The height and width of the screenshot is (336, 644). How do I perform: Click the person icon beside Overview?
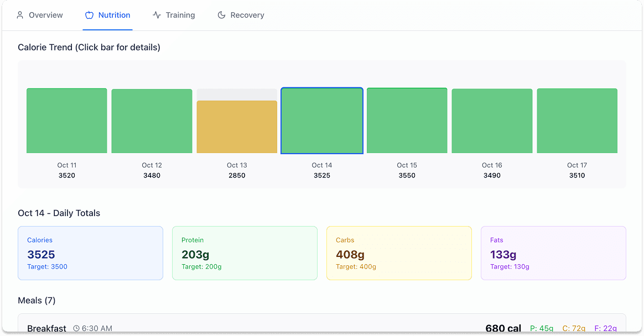pyautogui.click(x=20, y=15)
